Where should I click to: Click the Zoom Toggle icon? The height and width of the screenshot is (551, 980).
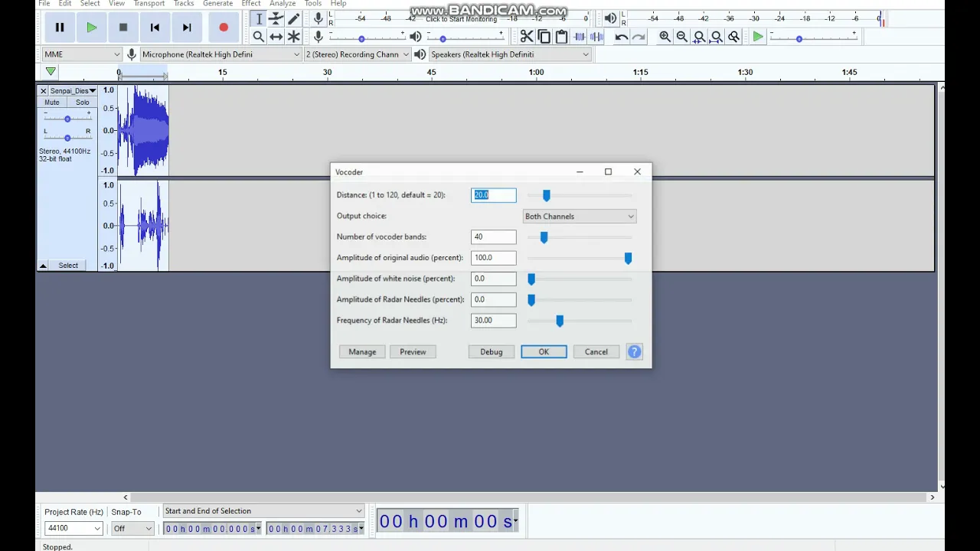tap(734, 36)
